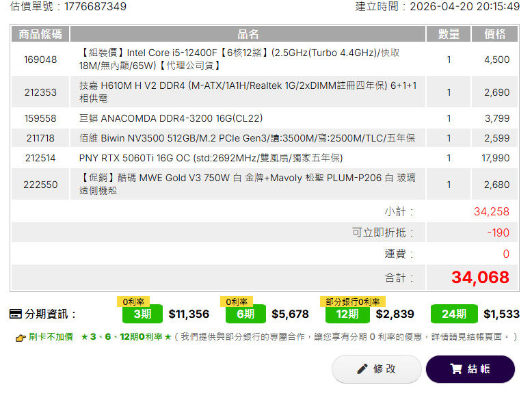The width and height of the screenshot is (532, 402).
Task: Click the subtotal value 34,258
Action: point(492,212)
